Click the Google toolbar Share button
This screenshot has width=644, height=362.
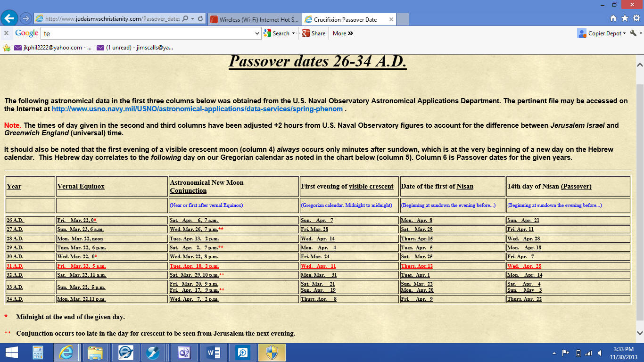coord(314,33)
